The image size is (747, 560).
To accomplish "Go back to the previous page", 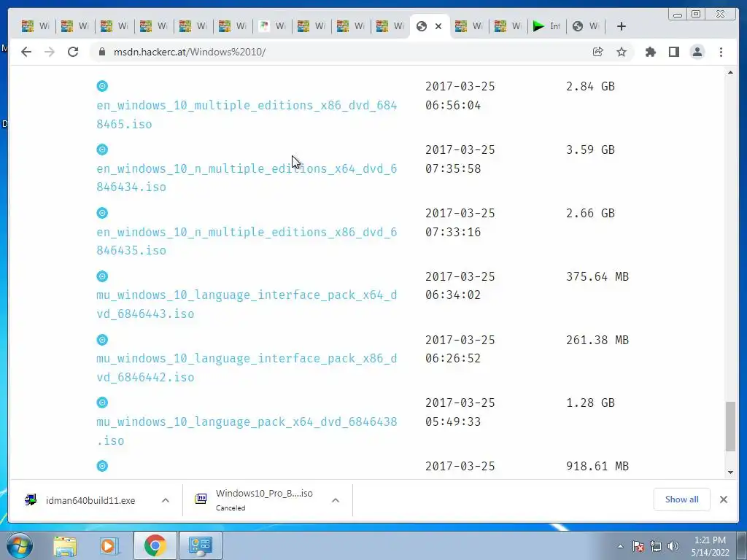I will coord(26,52).
